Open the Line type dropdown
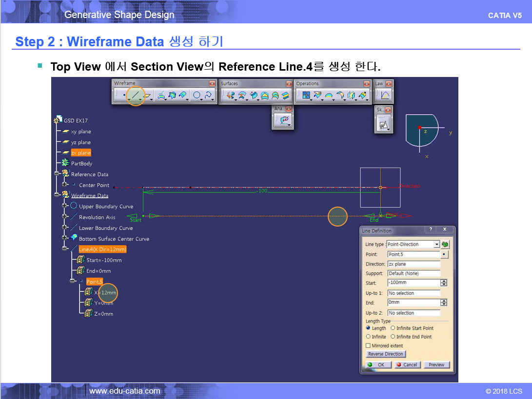The image size is (532, 399). click(436, 244)
